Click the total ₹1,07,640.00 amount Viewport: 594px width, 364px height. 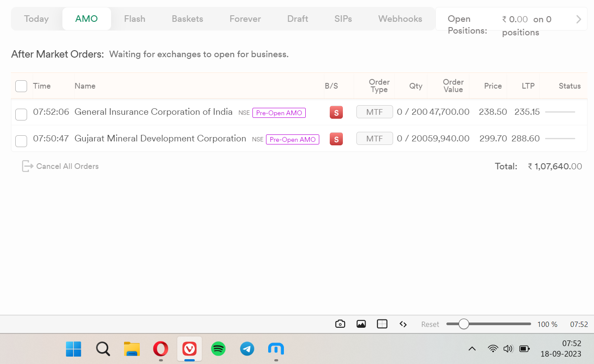pyautogui.click(x=555, y=166)
